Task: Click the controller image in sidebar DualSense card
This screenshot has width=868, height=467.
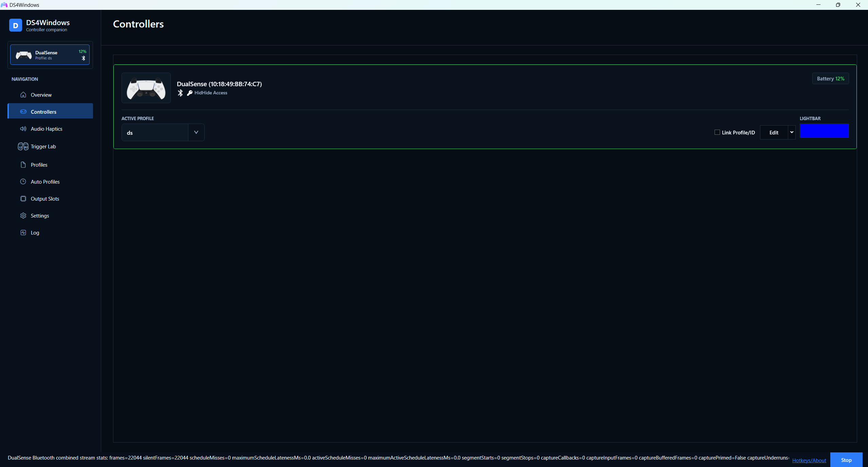Action: [x=24, y=55]
